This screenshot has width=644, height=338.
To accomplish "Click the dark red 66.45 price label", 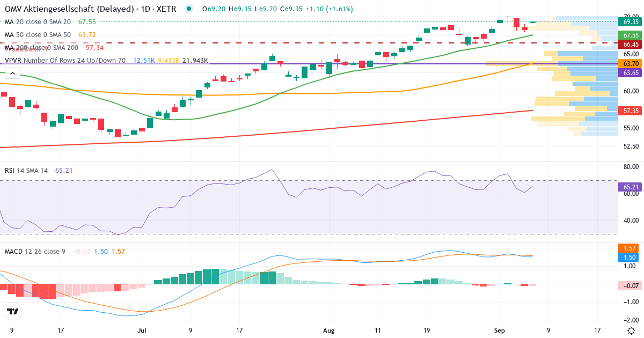I will 631,44.
